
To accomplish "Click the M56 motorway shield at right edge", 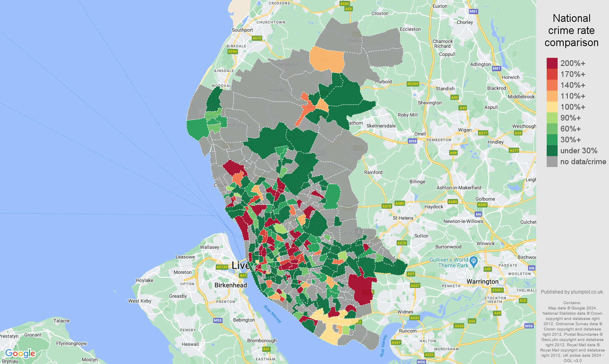I will point(529,326).
